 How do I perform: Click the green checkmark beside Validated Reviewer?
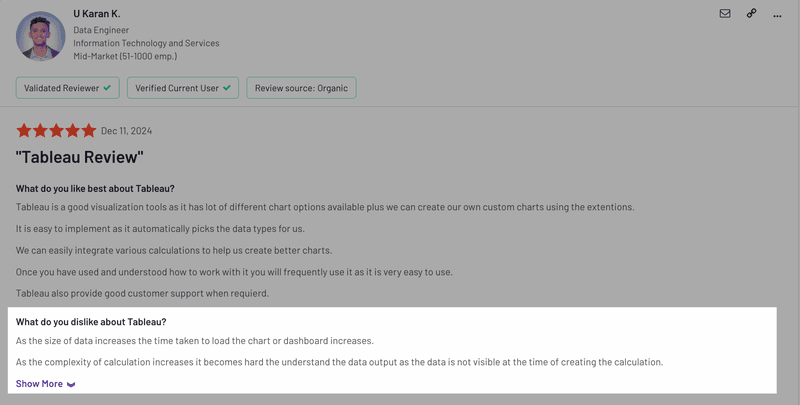[108, 88]
